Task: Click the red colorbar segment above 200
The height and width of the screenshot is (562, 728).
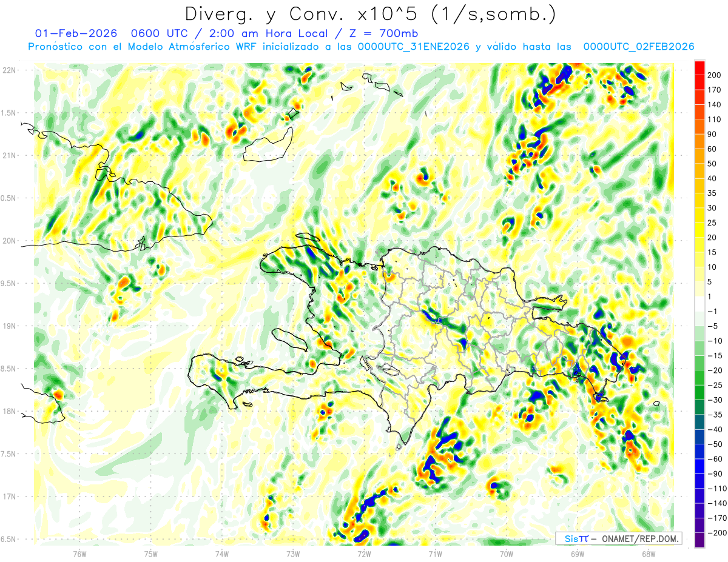Action: (x=699, y=68)
